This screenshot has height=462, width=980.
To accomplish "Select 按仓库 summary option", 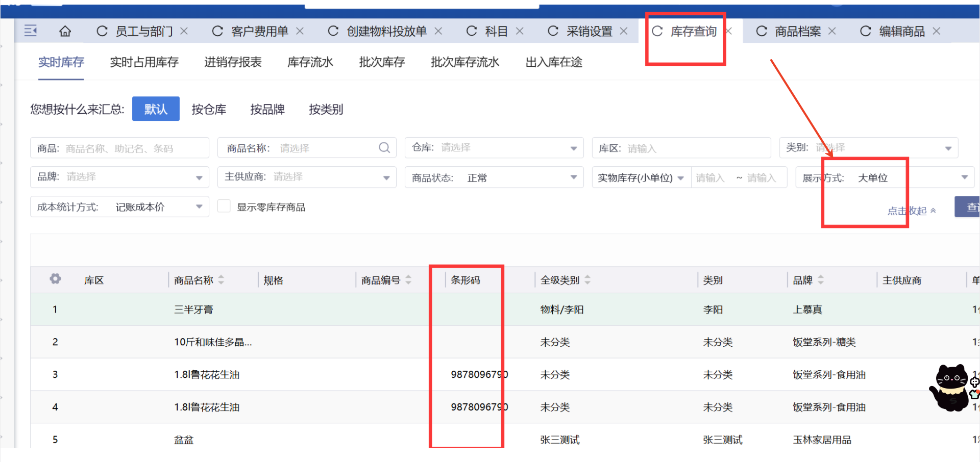I will (209, 109).
